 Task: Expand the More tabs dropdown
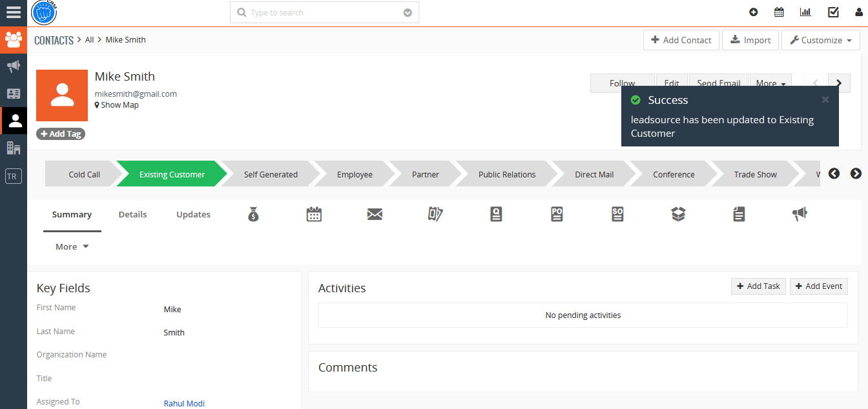pos(72,247)
